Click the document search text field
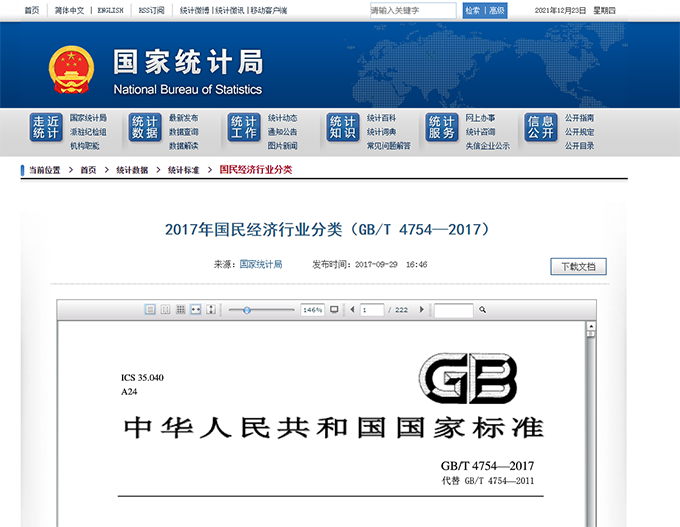680x527 pixels. click(x=454, y=310)
